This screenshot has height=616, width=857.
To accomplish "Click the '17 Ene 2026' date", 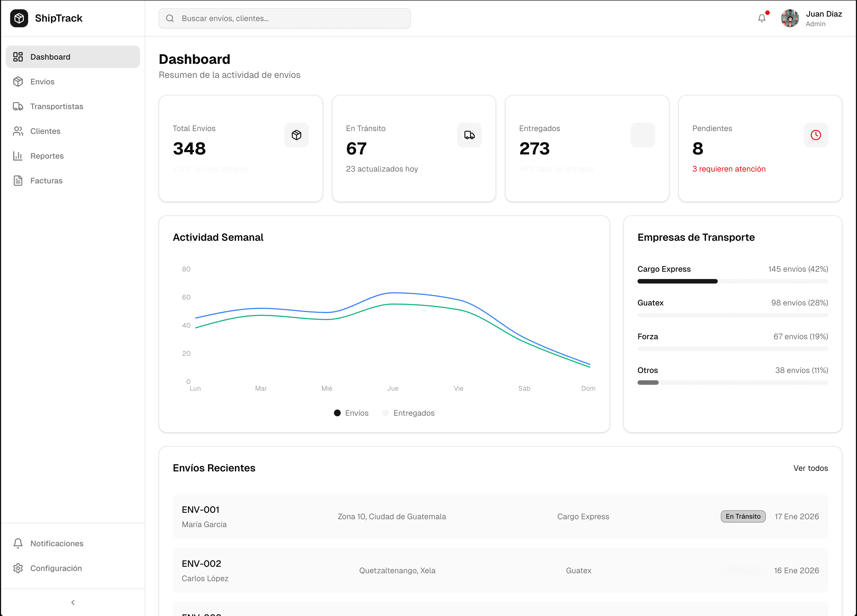I will click(797, 516).
